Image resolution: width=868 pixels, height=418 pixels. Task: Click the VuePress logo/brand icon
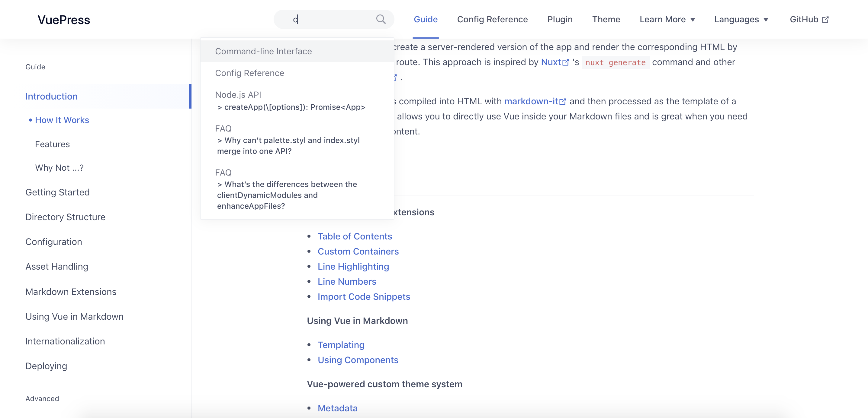[63, 19]
